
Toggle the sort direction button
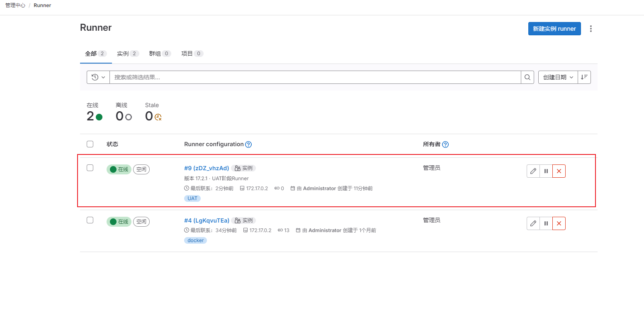pos(584,77)
